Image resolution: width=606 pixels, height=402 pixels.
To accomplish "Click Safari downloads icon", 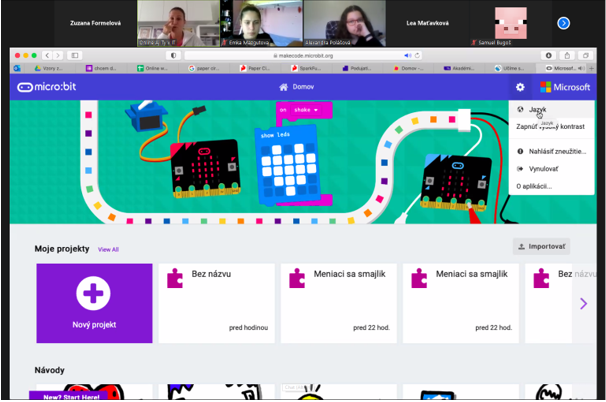I will pos(548,56).
